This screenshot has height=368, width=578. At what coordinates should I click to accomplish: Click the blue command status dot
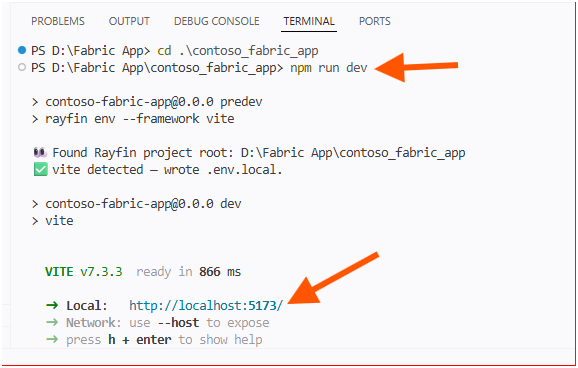click(22, 50)
